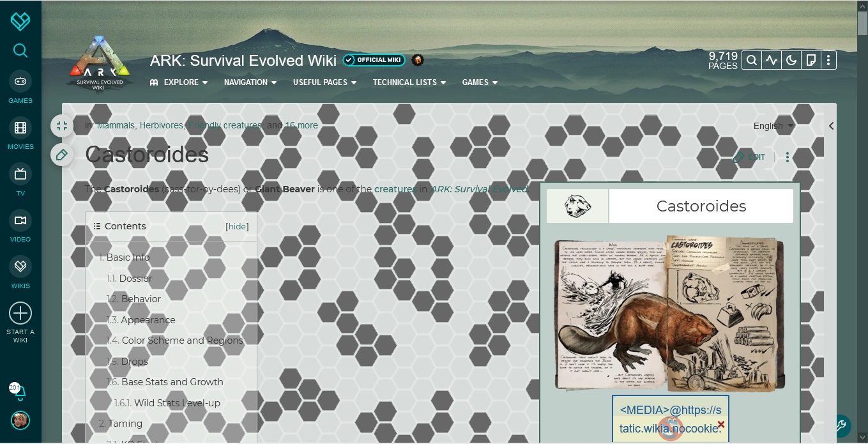
Task: Expand the Useful Pages menu
Action: 324,82
